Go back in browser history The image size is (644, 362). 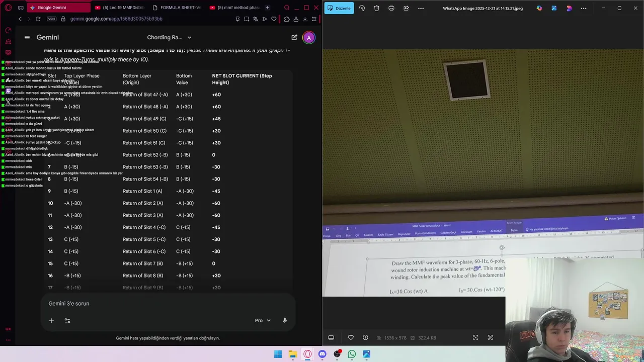20,19
